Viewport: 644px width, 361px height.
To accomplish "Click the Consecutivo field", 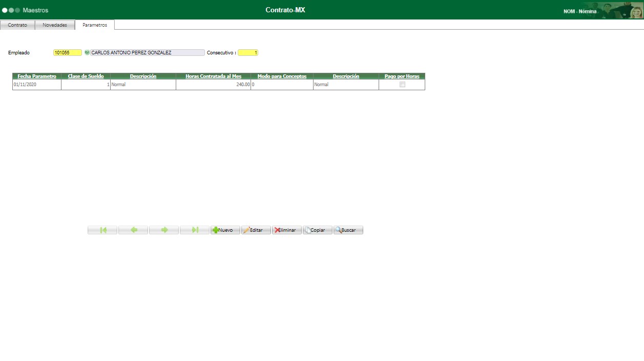I will coord(248,52).
